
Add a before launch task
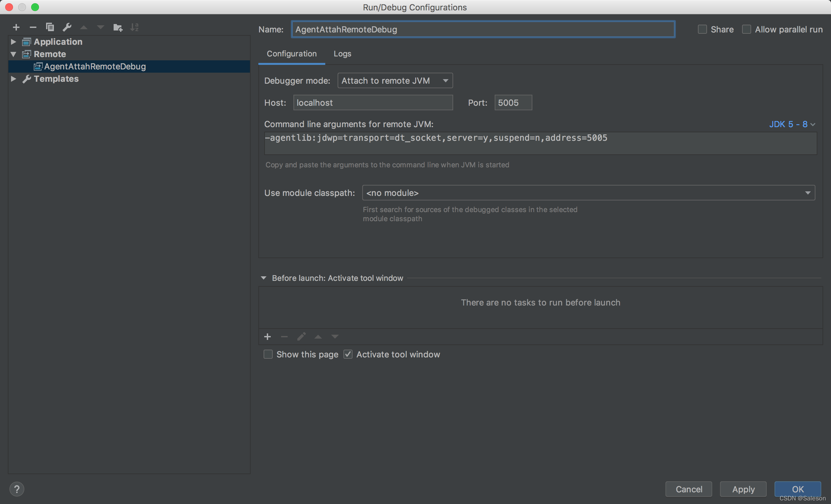(x=267, y=337)
